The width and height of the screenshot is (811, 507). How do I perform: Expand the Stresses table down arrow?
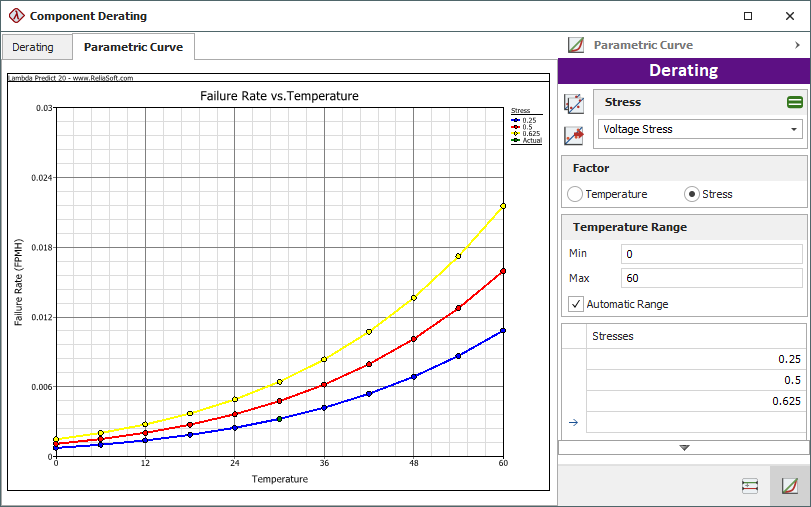pos(684,448)
